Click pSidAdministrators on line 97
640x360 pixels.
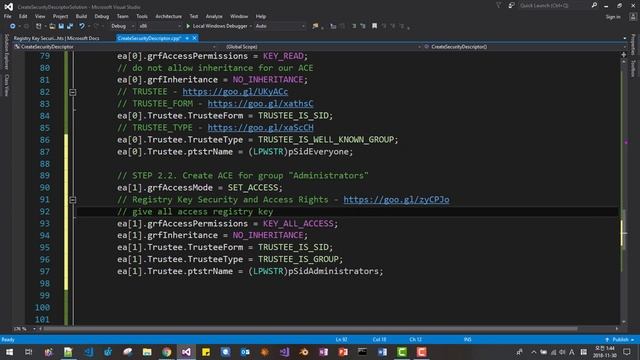click(x=334, y=271)
